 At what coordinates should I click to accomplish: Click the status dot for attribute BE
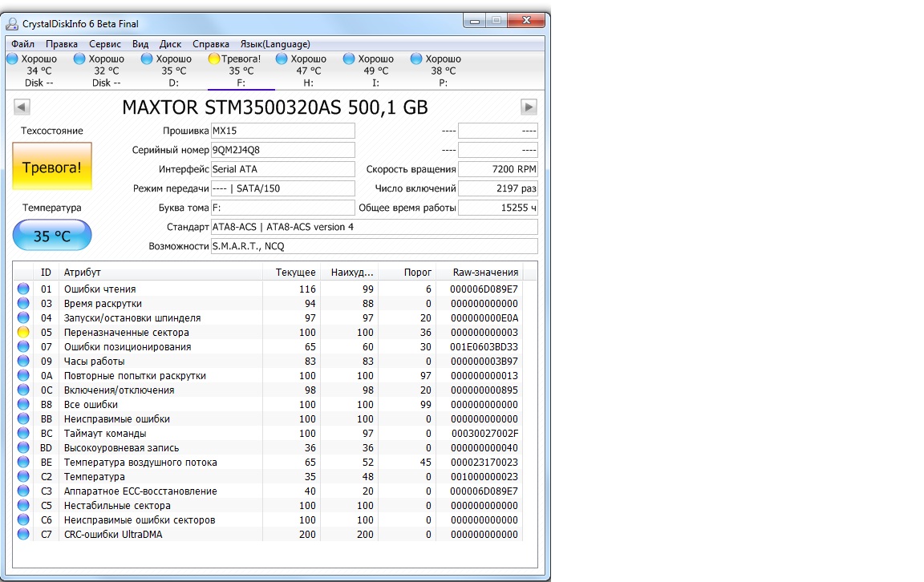click(x=23, y=462)
